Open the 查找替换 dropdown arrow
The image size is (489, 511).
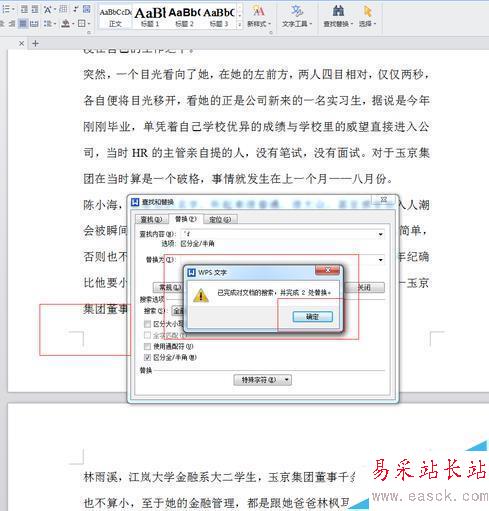click(352, 24)
